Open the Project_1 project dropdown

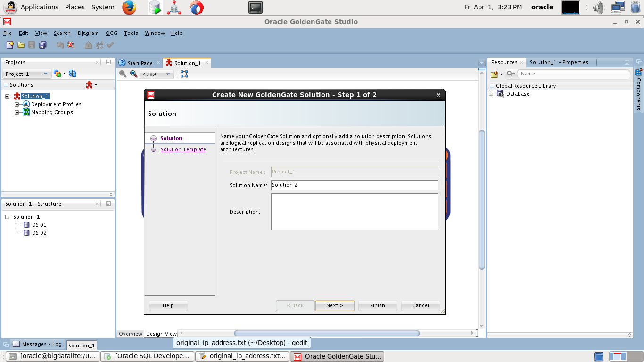coord(27,74)
